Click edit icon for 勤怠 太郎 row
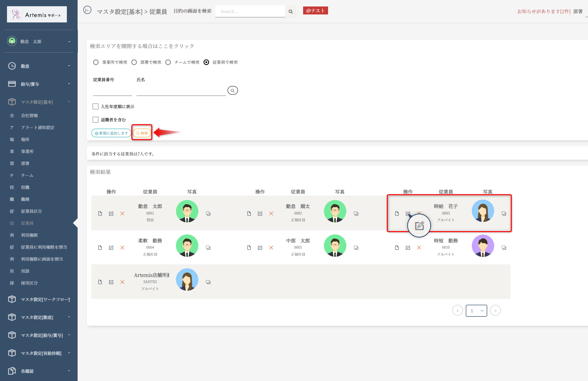Viewport: 588px width, 381px height. pos(111,214)
